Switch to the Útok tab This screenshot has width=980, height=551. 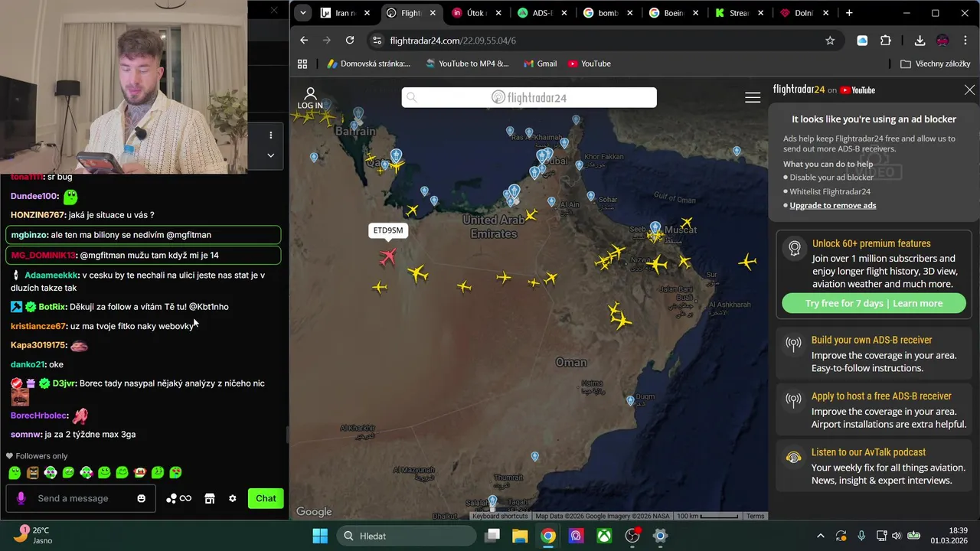click(x=477, y=13)
